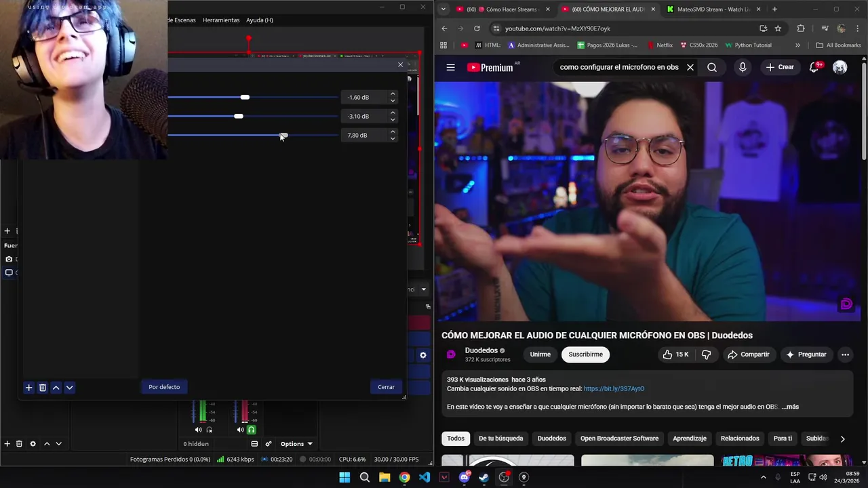Click Cerrar button in filters dialog
This screenshot has height=488, width=868.
[x=386, y=387]
